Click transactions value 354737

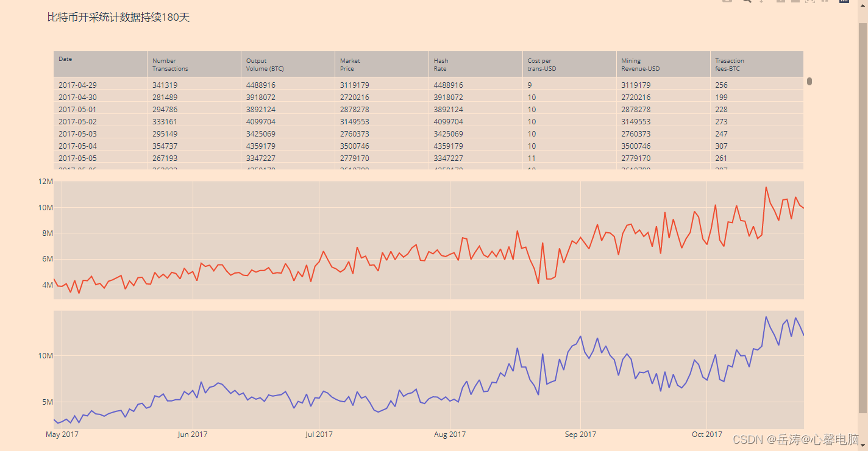click(165, 146)
